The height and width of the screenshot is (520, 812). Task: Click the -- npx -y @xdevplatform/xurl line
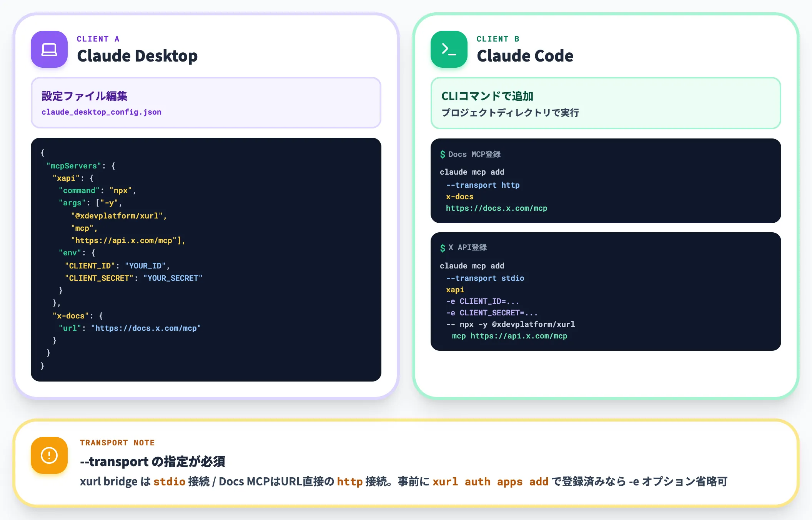coord(511,324)
